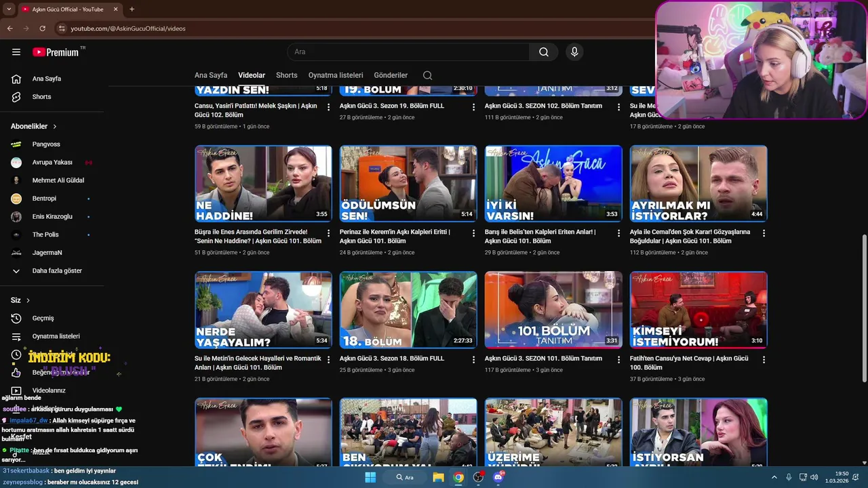The width and height of the screenshot is (868, 488).
Task: Search within channel magnifier icon
Action: pos(427,75)
